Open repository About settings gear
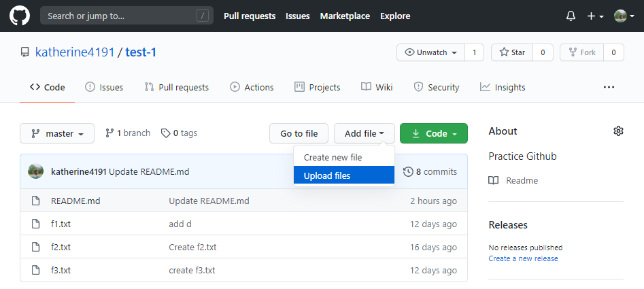This screenshot has width=644, height=289. 618,131
